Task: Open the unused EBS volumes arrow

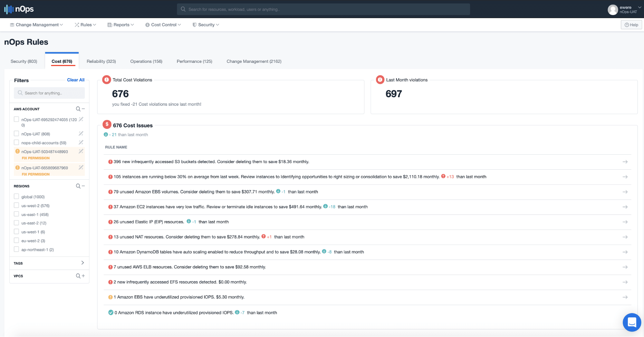Action: 625,192
